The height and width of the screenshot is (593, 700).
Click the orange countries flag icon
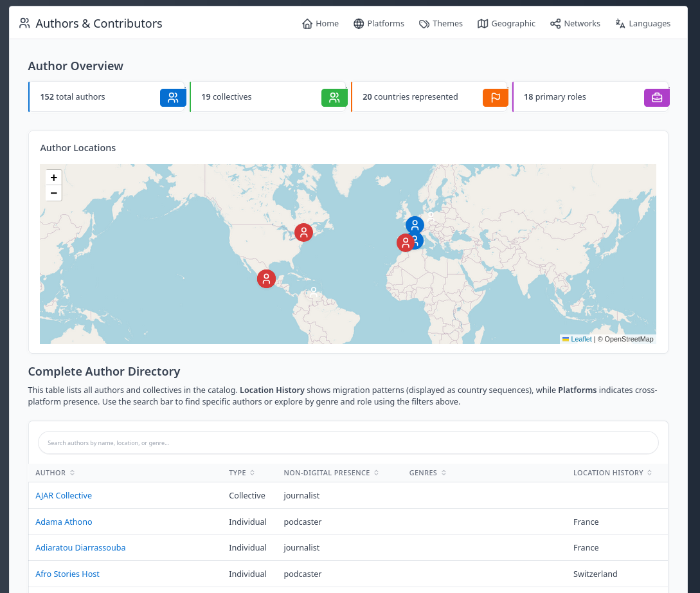(496, 98)
